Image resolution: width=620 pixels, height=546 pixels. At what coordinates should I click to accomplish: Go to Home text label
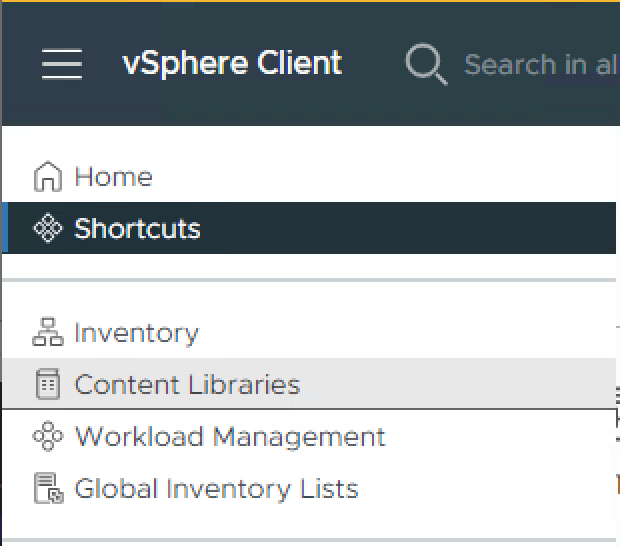pos(114,177)
